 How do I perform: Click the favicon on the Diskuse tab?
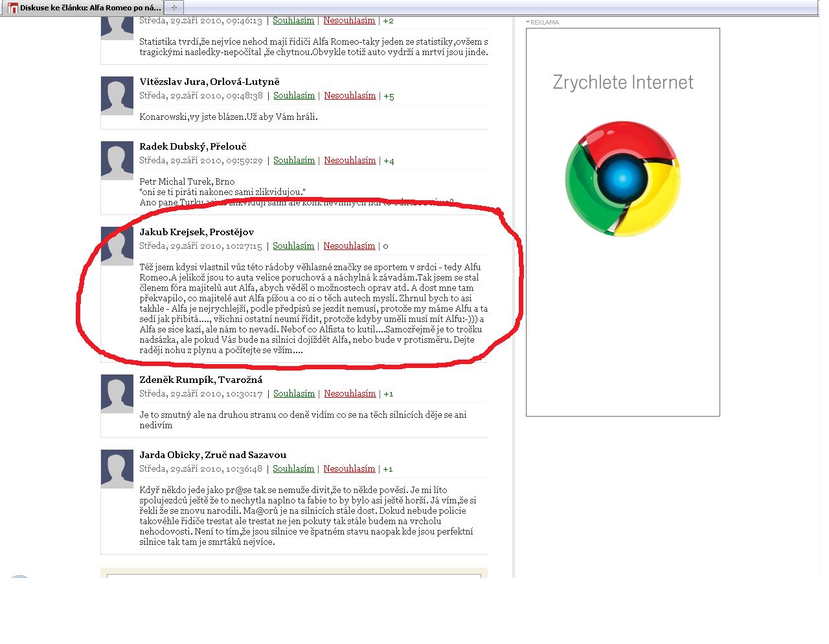pos(12,8)
